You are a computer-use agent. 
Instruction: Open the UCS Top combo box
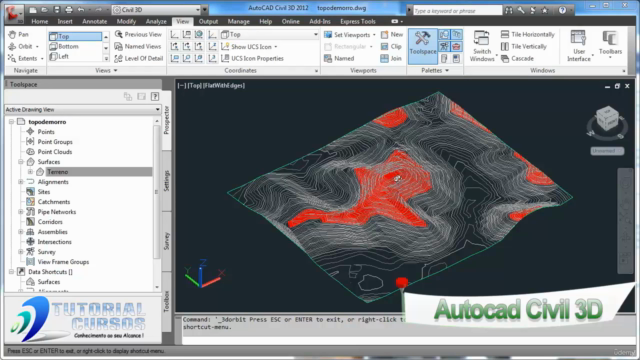tap(269, 35)
